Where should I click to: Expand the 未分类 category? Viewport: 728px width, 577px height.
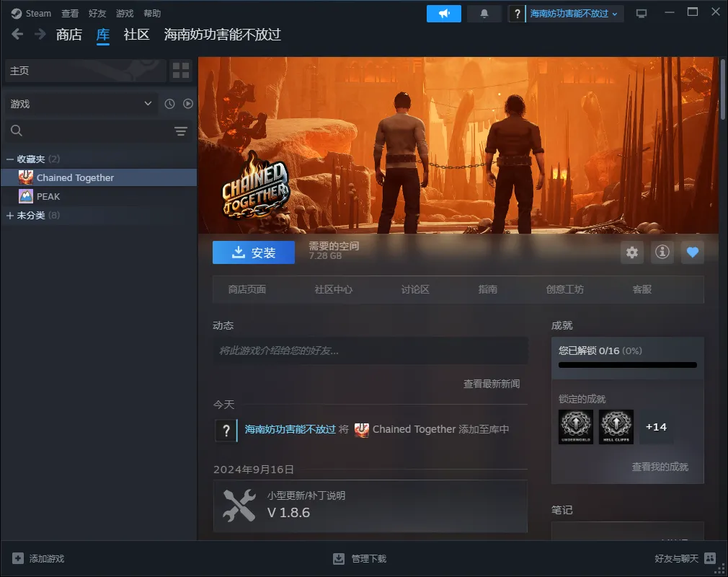click(10, 216)
